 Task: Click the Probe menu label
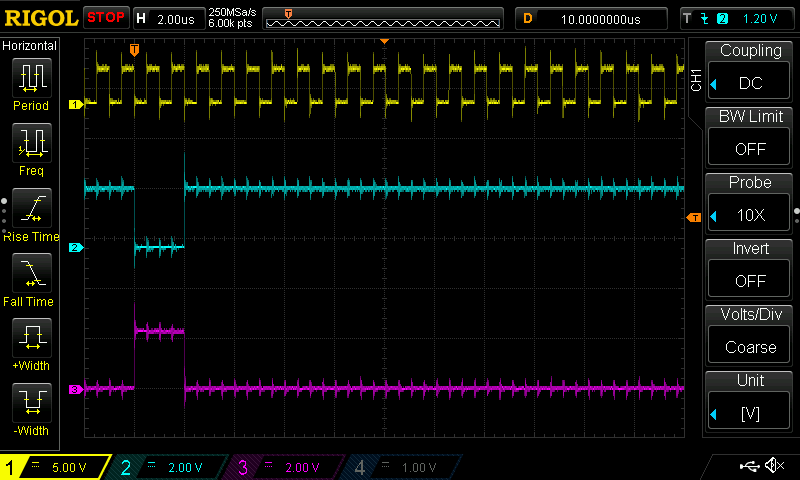pos(750,183)
